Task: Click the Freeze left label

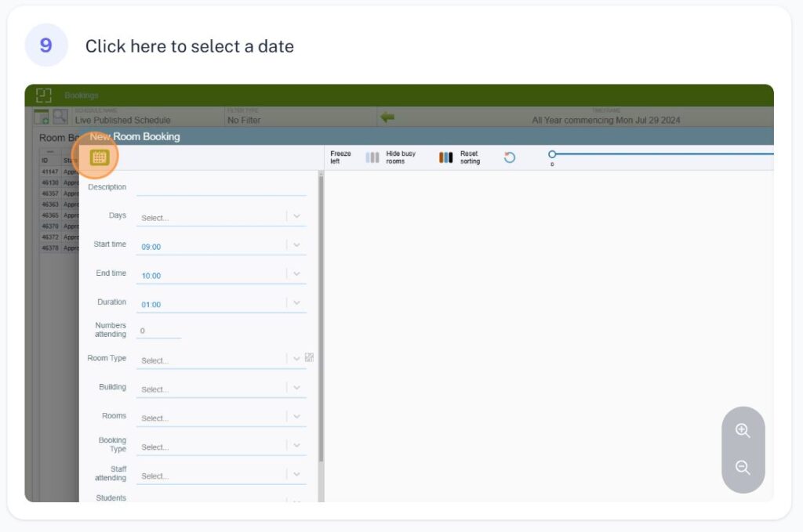Action: [341, 157]
